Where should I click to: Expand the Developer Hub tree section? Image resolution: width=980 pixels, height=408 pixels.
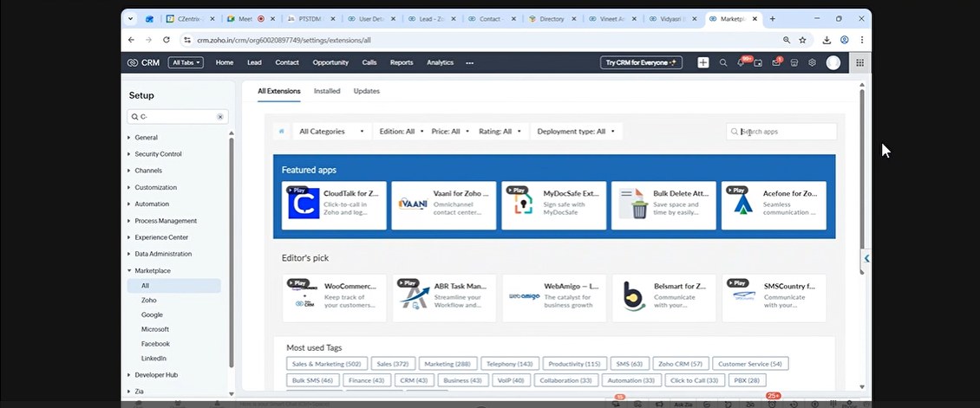tap(156, 375)
